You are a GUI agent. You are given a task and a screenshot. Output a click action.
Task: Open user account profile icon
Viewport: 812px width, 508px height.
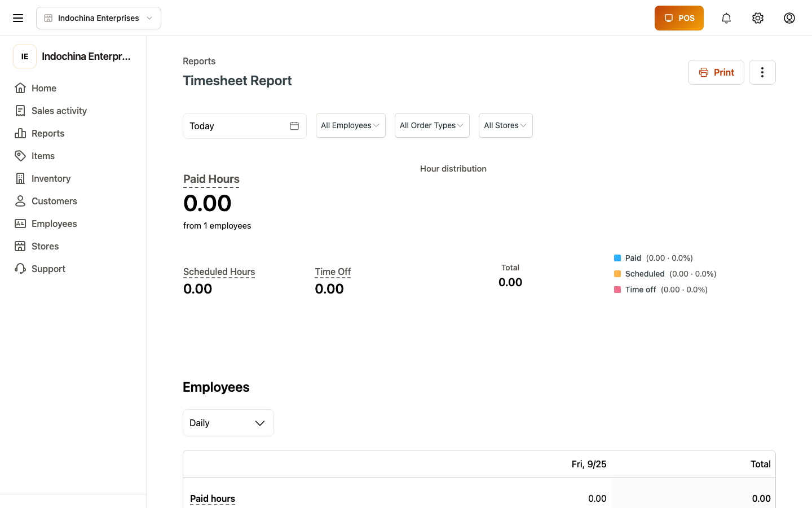coord(789,18)
